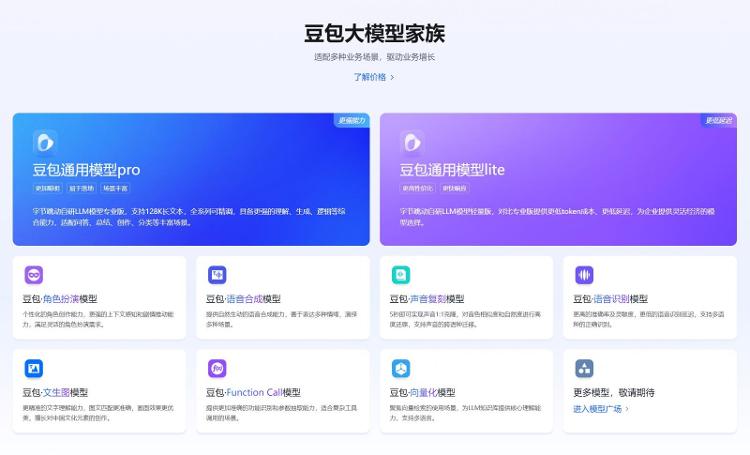Click the 更低延迟 corner badge
750x455 pixels.
click(718, 121)
